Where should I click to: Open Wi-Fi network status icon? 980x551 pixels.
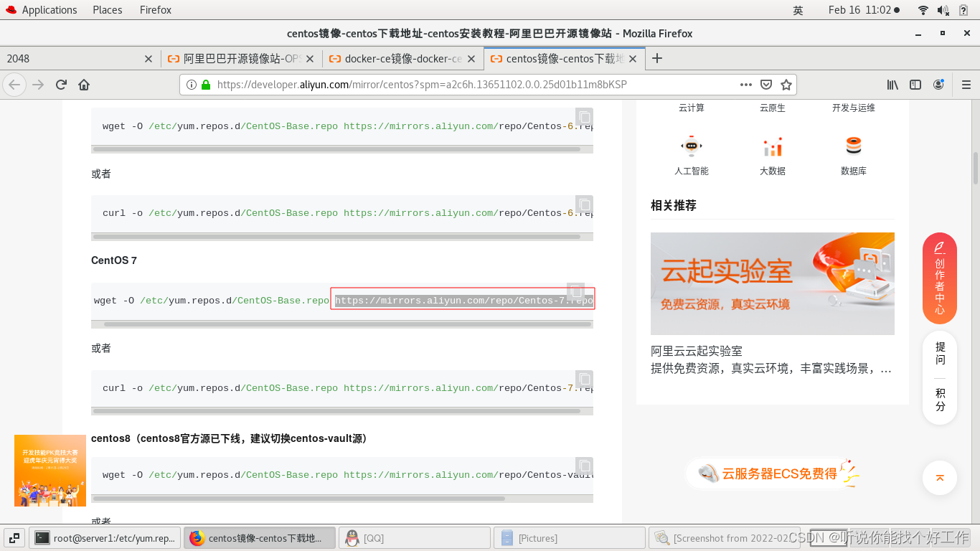[923, 10]
